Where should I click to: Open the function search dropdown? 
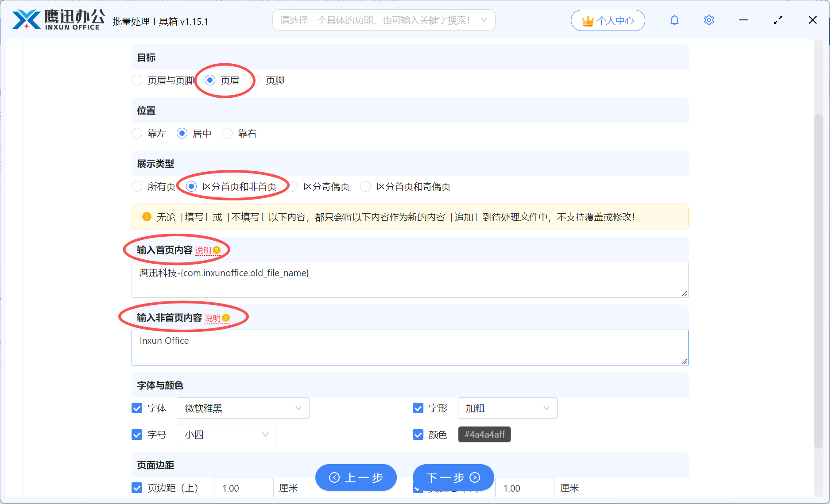point(384,20)
